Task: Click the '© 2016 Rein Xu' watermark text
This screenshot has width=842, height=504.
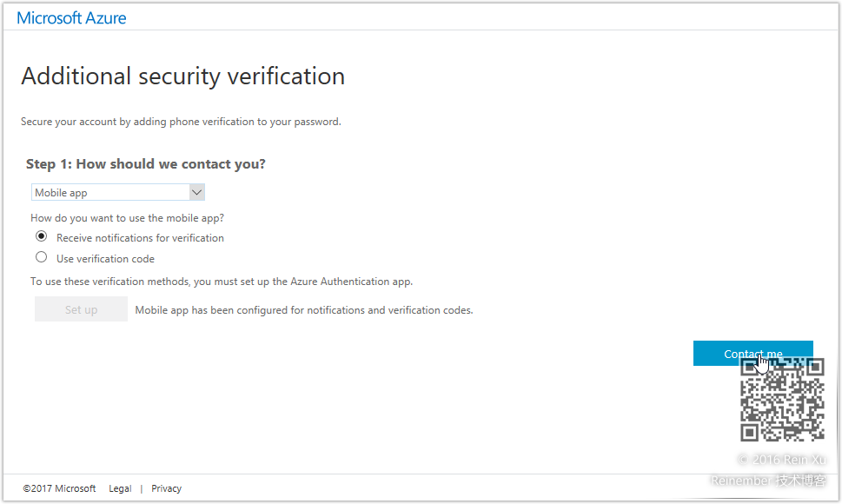Action: pyautogui.click(x=781, y=460)
